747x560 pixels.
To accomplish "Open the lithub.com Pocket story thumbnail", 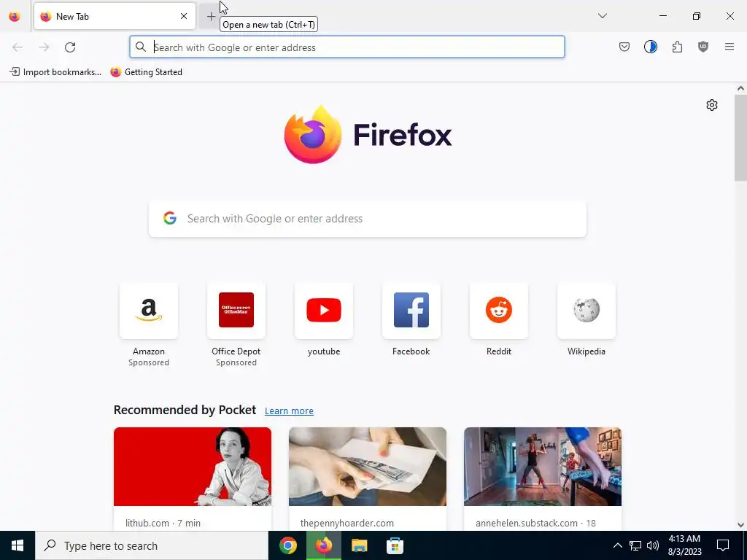I will 193,466.
